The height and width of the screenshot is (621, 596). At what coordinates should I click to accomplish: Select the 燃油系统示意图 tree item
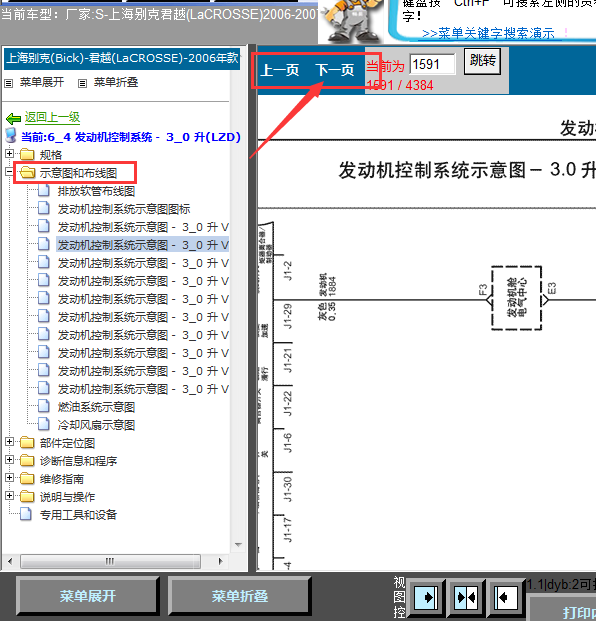click(96, 407)
